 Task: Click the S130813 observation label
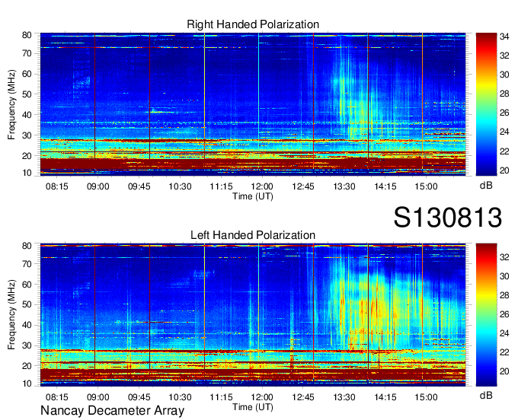click(448, 217)
